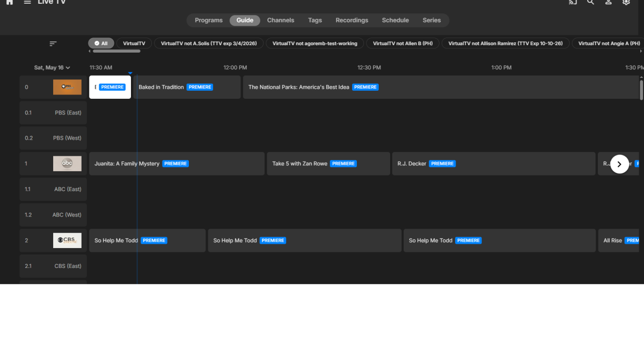Open The National Parks: America's Best Idea
The height and width of the screenshot is (364, 644).
[x=442, y=87]
